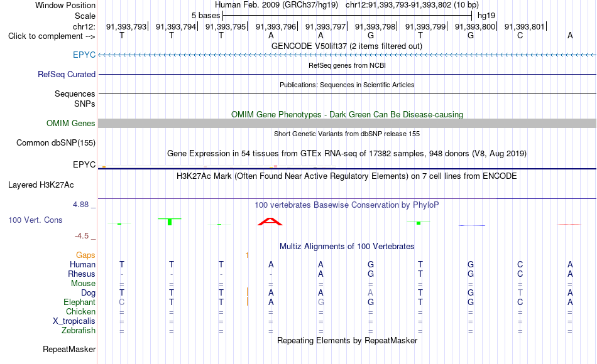Click the Chicken species label

(x=80, y=311)
